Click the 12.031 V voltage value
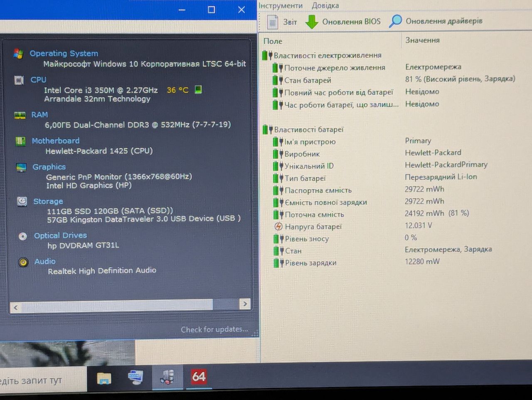 (419, 226)
